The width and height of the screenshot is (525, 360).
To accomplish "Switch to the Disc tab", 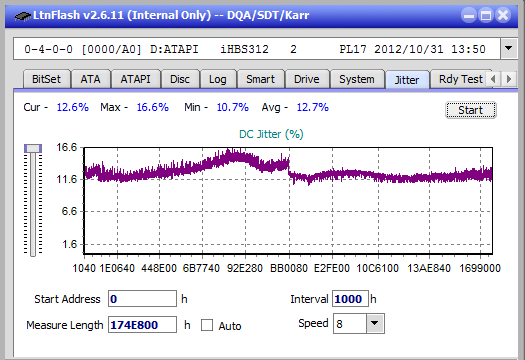I will tap(180, 79).
